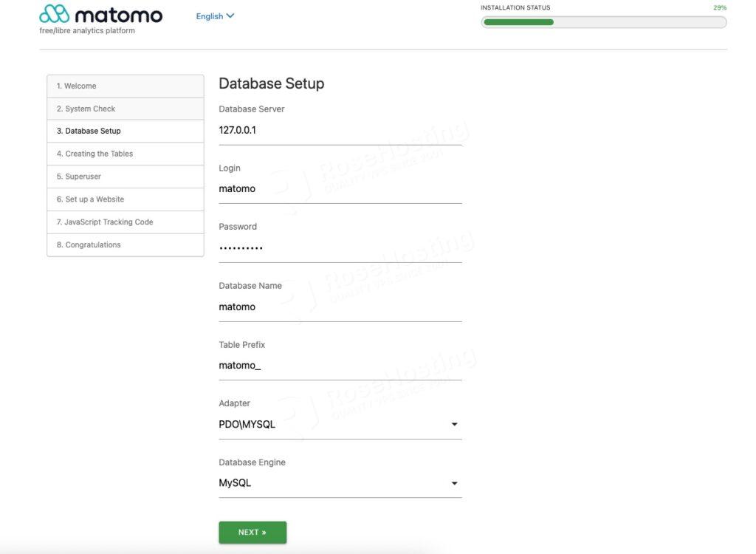Click the 29% status percentage

tap(720, 7)
